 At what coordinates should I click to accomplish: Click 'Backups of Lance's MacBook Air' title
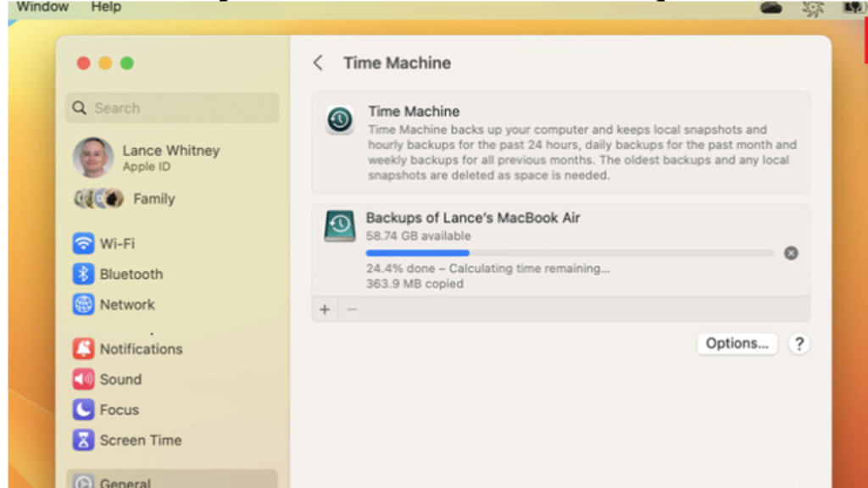[x=473, y=218]
